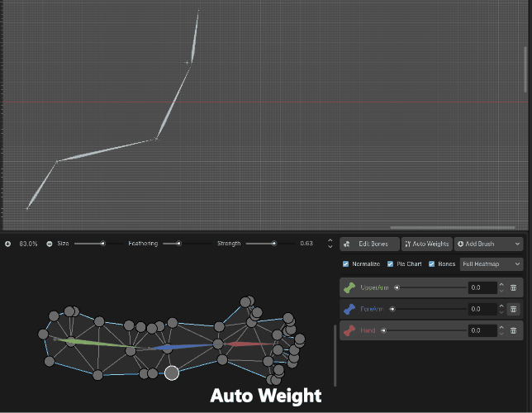Delete the ForeArm bone with its trash icon

pos(513,309)
